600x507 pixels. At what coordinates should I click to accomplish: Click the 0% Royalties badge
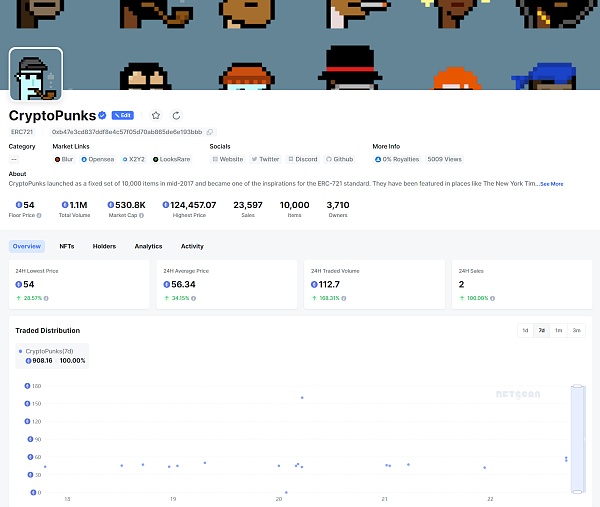click(397, 159)
